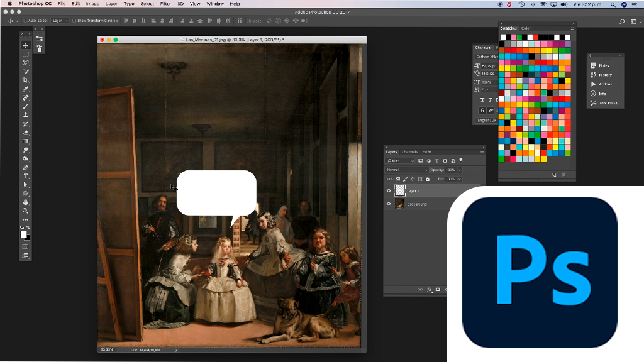Select the Brush tool
Screen dimensions: 644x362
[26, 107]
